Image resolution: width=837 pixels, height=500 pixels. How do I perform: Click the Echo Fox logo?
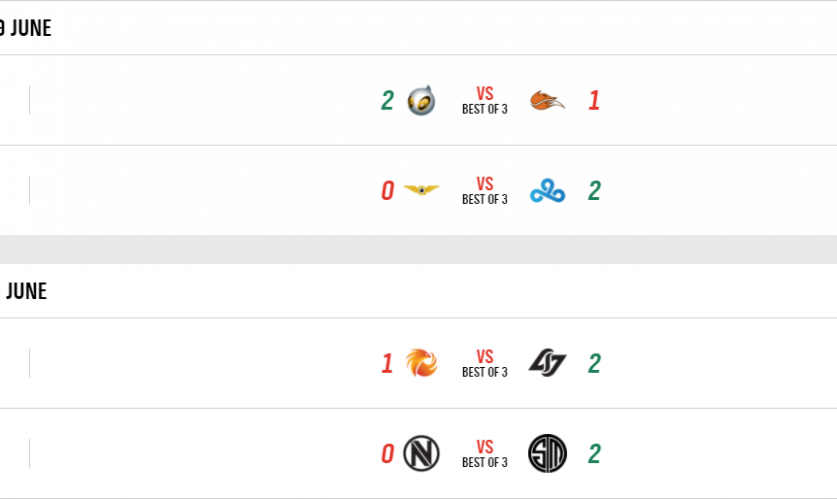(547, 101)
